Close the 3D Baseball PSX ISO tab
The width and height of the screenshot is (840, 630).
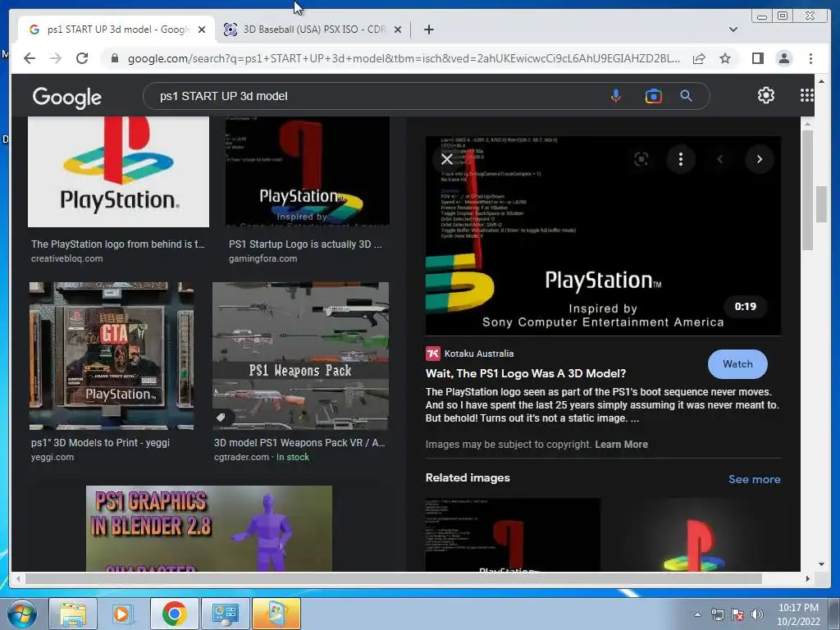pos(398,30)
